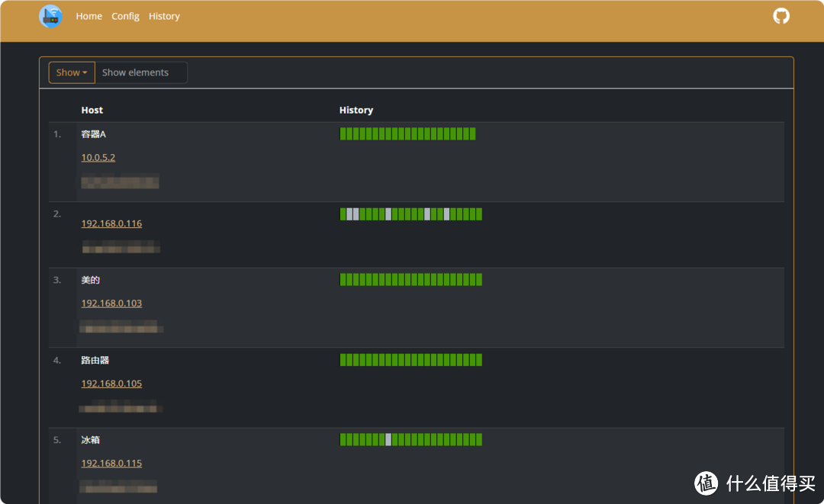Viewport: 824px width, 504px height.
Task: Open host link 192.168.0.105
Action: pos(111,384)
